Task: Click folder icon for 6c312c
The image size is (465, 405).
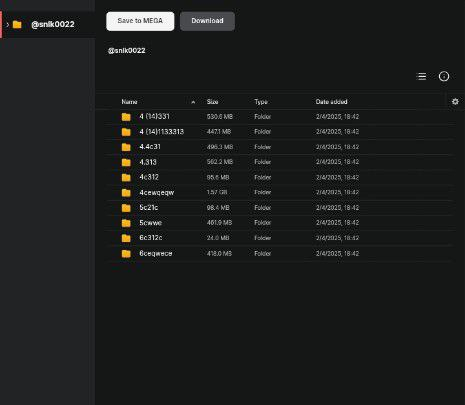Action: pyautogui.click(x=126, y=238)
